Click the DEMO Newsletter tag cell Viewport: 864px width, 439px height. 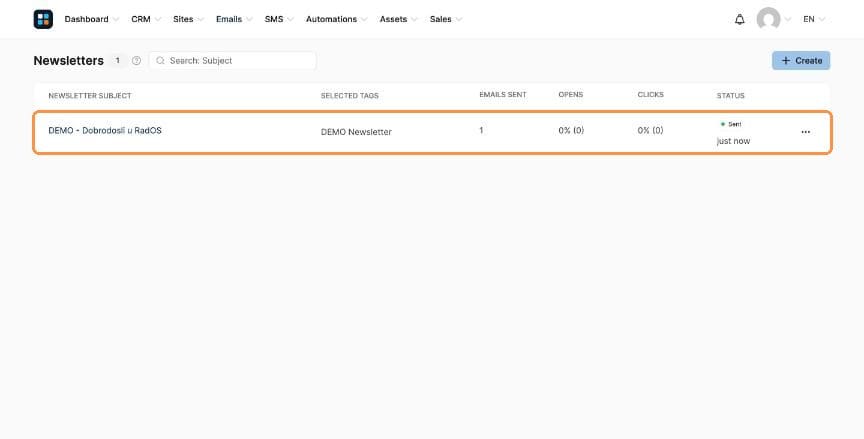point(356,132)
